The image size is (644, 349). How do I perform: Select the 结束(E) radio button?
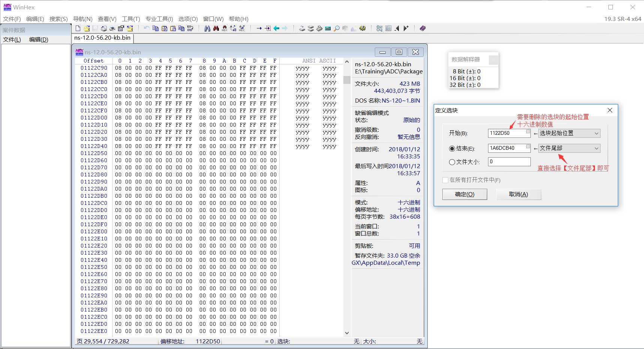(452, 149)
